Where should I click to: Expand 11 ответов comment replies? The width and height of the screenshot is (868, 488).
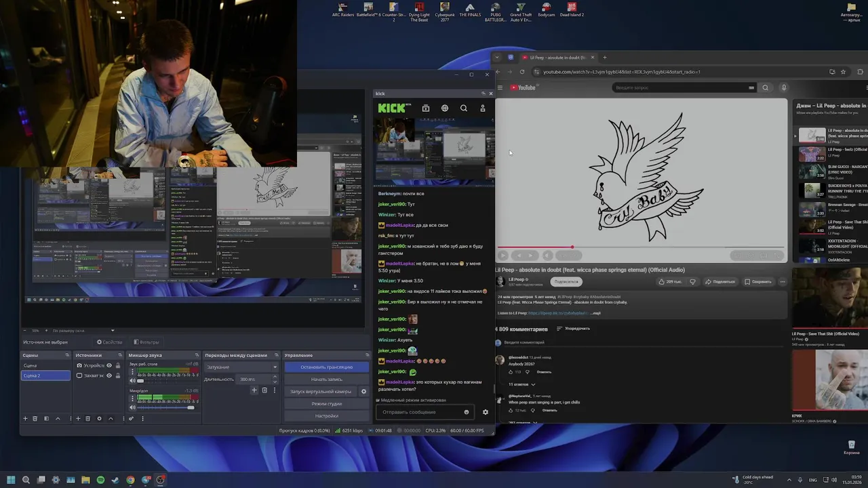[522, 384]
